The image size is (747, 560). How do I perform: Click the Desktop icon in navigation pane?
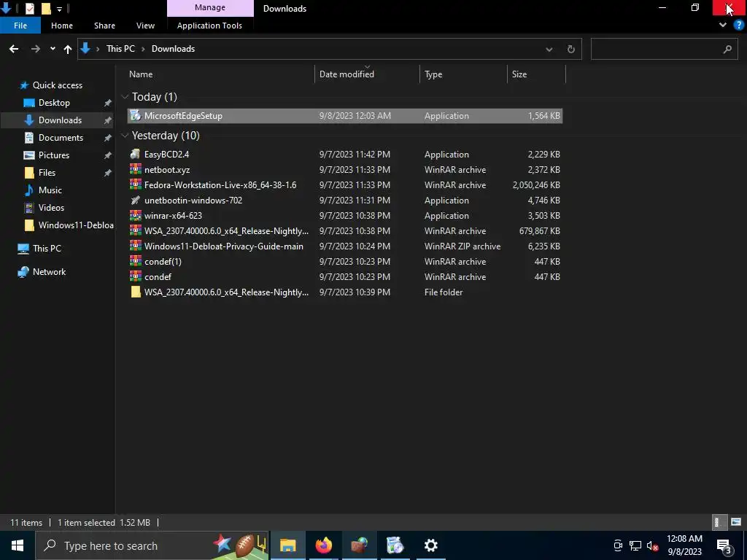pyautogui.click(x=29, y=102)
